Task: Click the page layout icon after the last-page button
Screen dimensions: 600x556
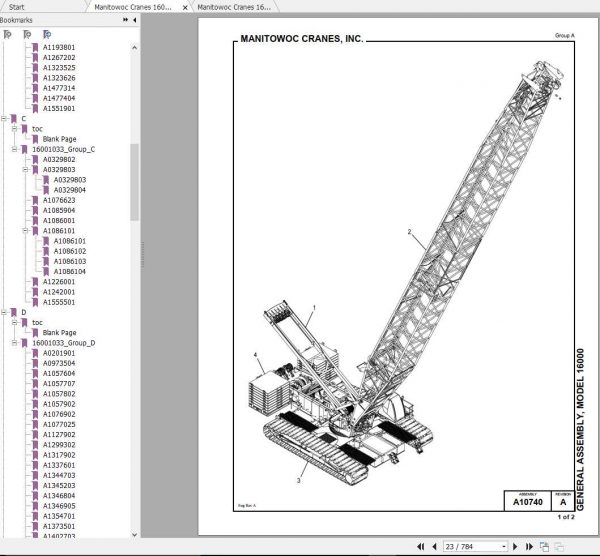Action: coord(544,547)
